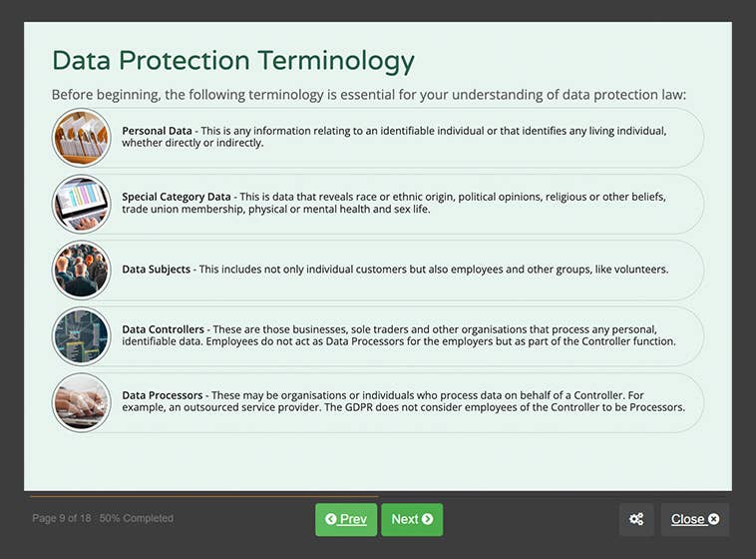
Task: Close the course using the Close button
Action: pyautogui.click(x=694, y=519)
